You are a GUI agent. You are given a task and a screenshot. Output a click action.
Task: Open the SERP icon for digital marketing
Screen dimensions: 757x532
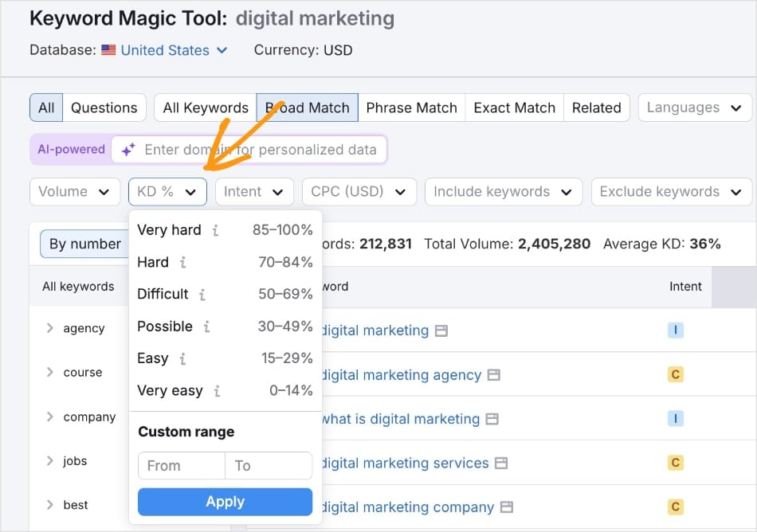tap(441, 329)
